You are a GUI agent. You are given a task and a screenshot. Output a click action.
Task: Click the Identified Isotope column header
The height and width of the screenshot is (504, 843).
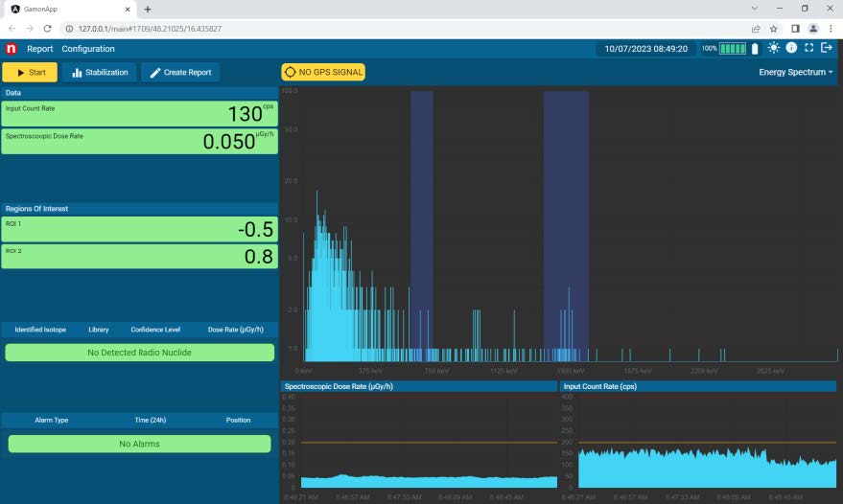(40, 330)
